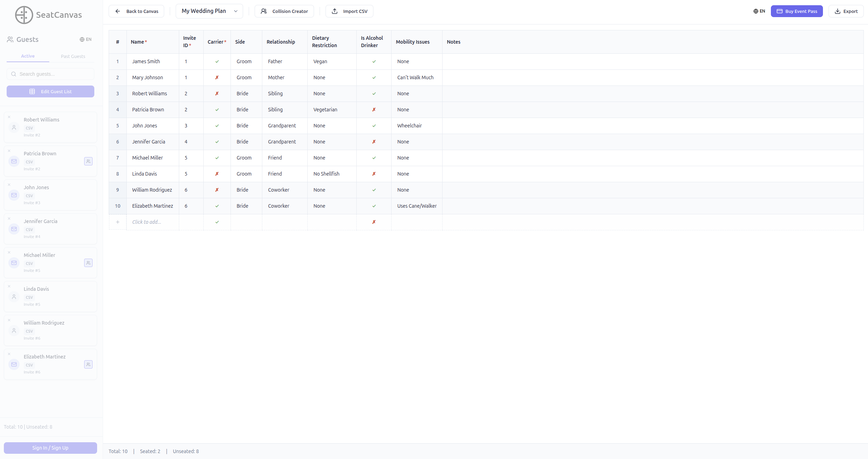This screenshot has width=868, height=459.
Task: Switch to the Past Guests tab
Action: coord(73,56)
